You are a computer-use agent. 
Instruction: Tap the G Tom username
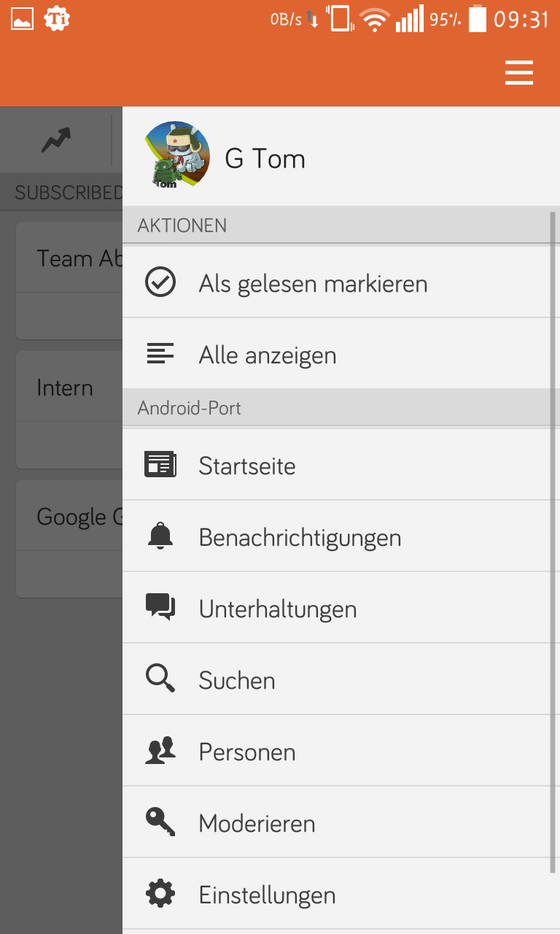pyautogui.click(x=265, y=158)
